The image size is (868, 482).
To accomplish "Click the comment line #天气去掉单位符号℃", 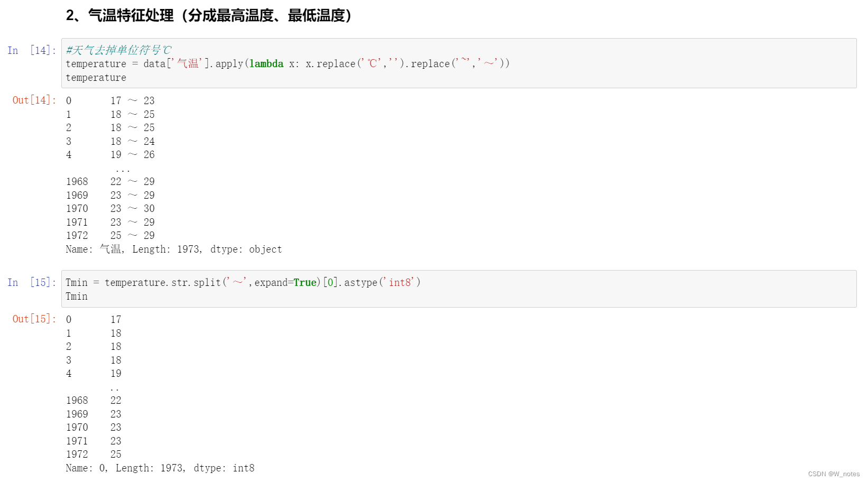I will pos(119,50).
